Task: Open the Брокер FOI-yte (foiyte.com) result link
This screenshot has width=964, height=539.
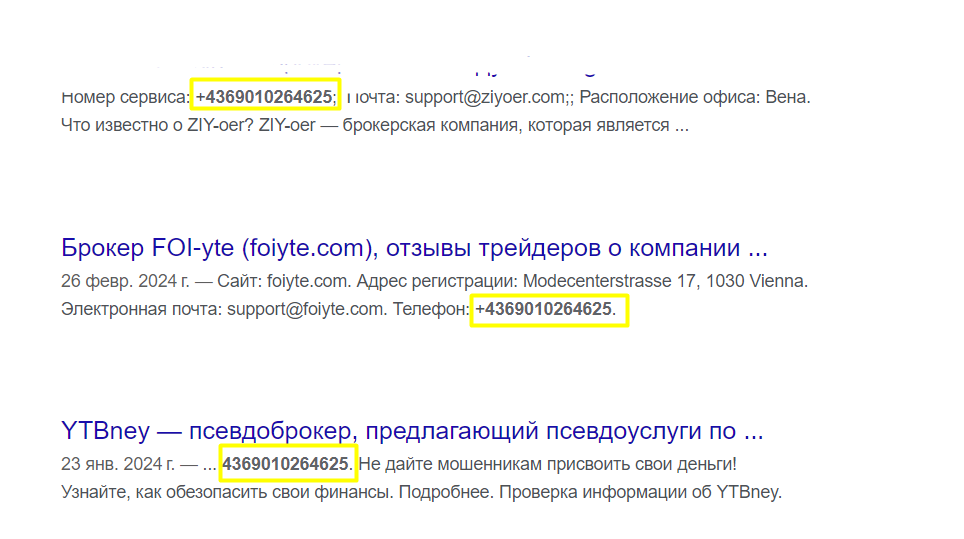Action: coord(414,248)
